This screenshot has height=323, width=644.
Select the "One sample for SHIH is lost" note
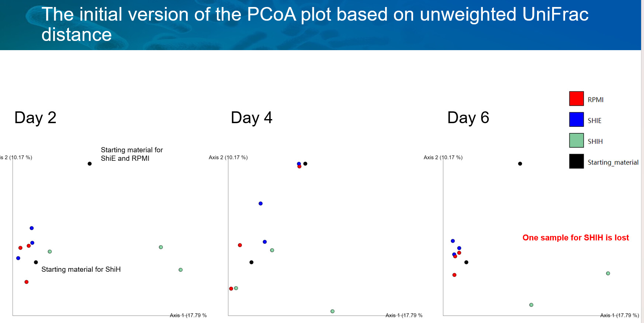(575, 238)
